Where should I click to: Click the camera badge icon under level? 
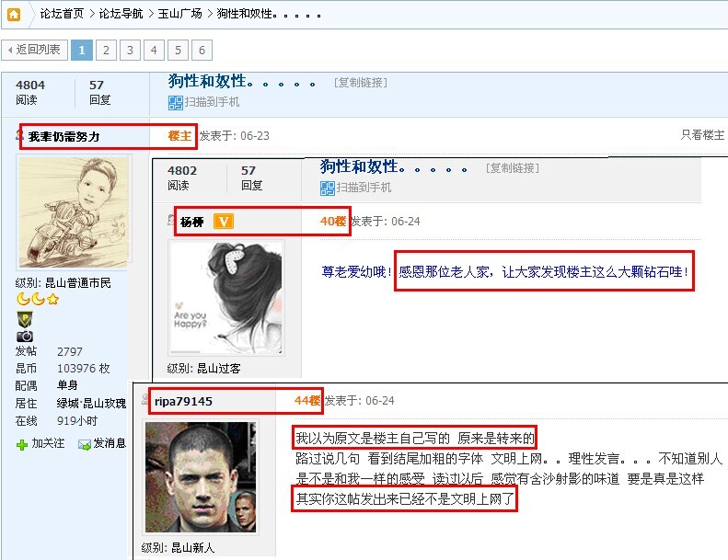25,336
